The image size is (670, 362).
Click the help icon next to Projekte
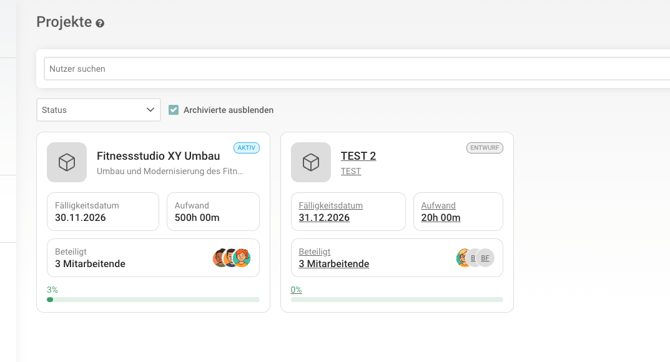(100, 23)
